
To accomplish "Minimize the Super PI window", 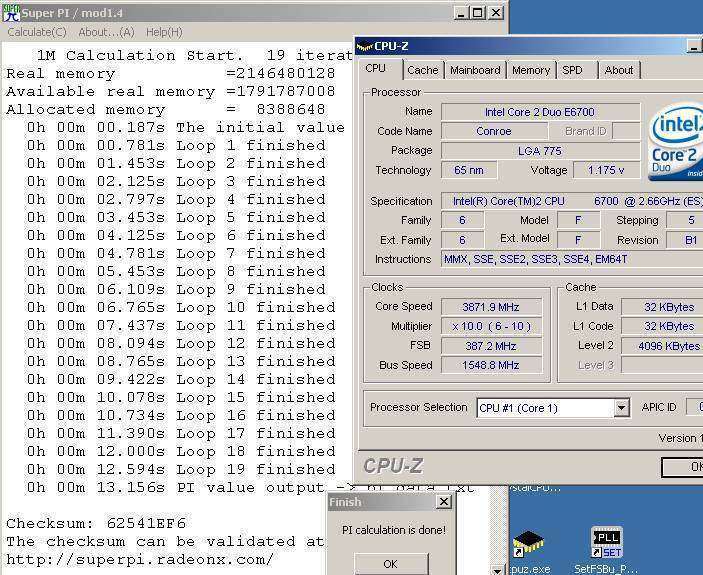I will tap(461, 13).
